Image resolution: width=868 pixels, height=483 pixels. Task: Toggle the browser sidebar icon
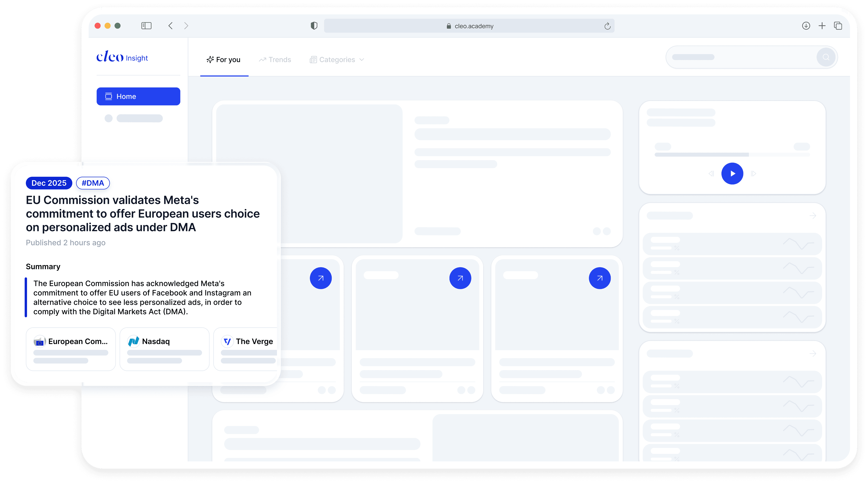click(146, 26)
